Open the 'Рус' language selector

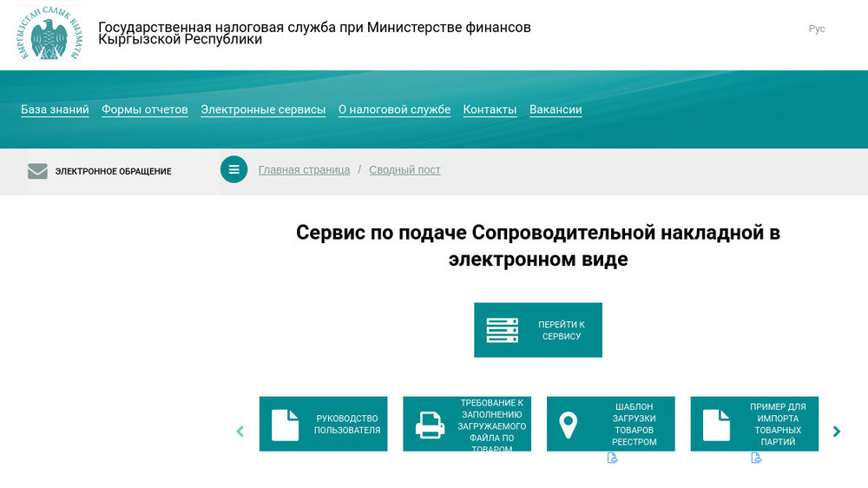click(816, 29)
